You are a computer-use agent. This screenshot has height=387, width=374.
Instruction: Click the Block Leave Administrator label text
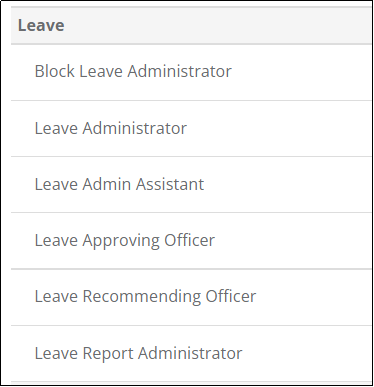(133, 71)
